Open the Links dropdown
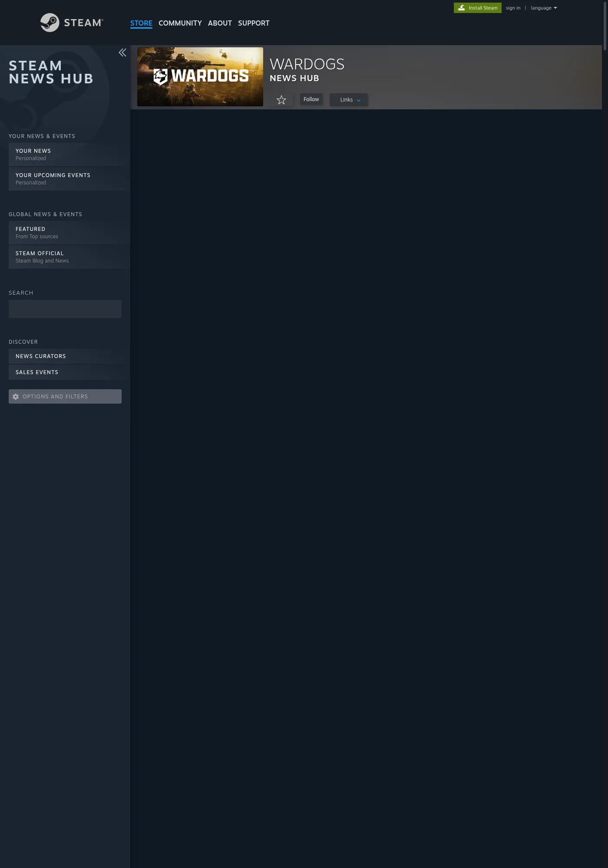This screenshot has height=868, width=608. (x=349, y=100)
